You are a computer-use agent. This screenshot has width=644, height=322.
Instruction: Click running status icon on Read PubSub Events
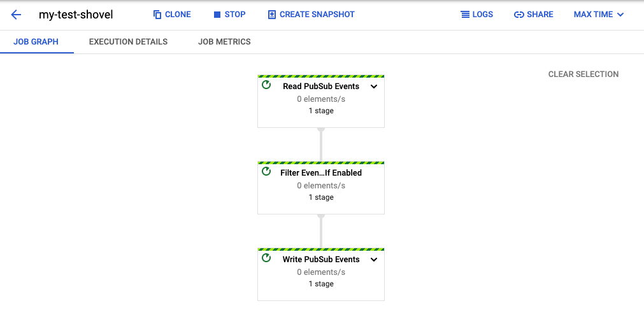click(266, 85)
